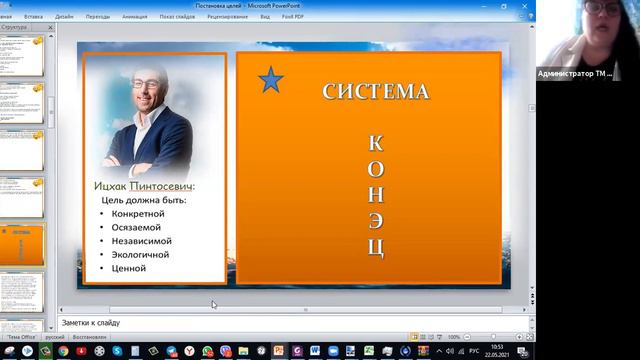Click horizontal scrollbar right arrow
The width and height of the screenshot is (640, 360).
524,310
